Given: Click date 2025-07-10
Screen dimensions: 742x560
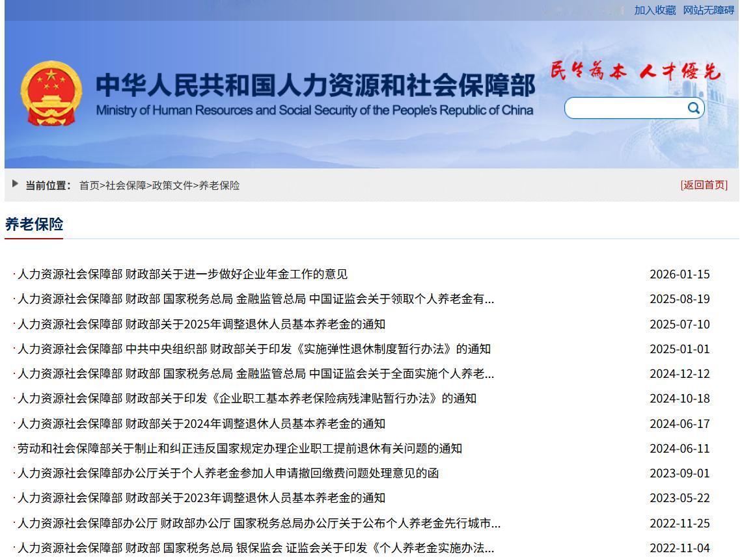Looking at the screenshot, I should coord(680,325).
